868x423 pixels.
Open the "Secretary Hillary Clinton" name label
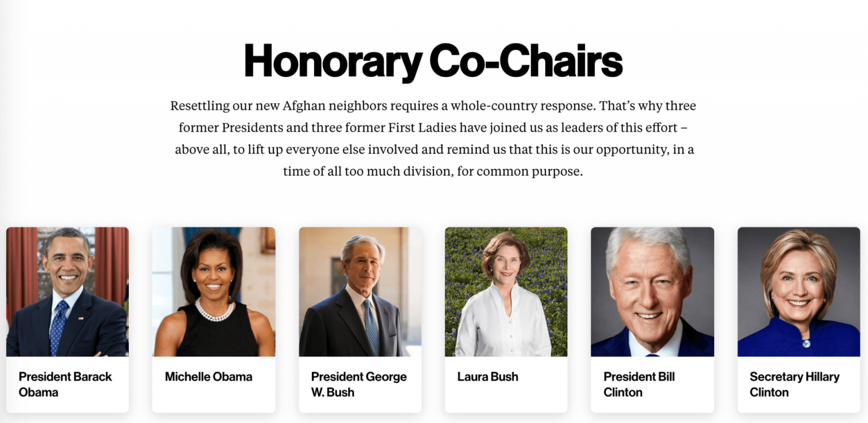point(794,384)
